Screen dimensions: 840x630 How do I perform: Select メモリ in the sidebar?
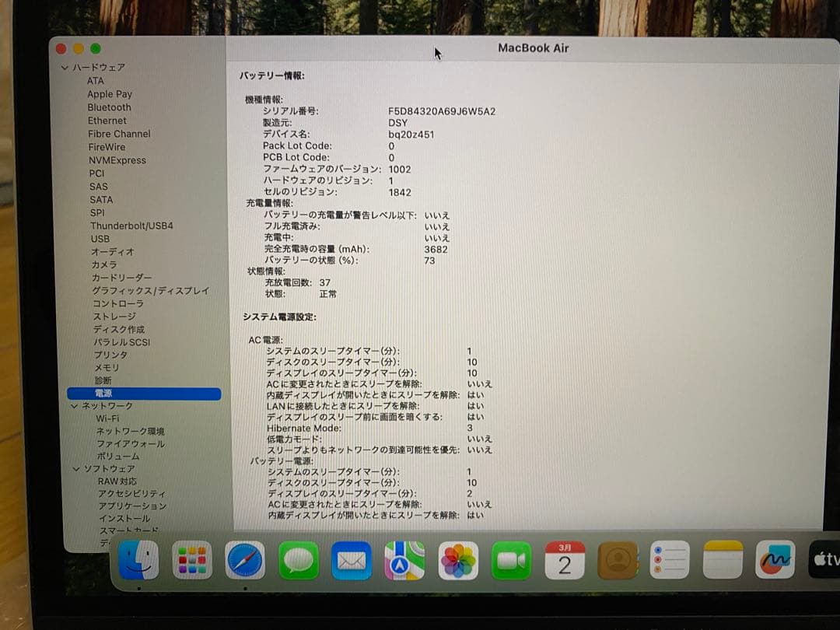(107, 367)
